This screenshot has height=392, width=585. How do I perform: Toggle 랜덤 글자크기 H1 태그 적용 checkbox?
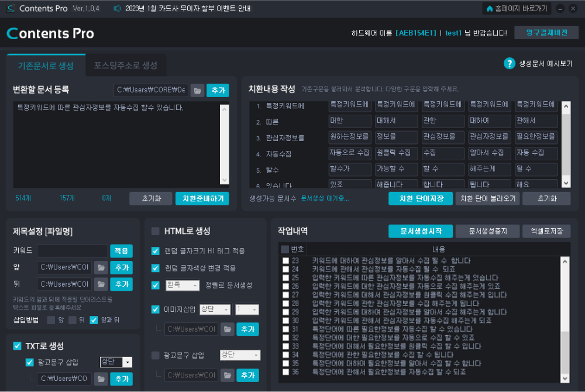(155, 251)
